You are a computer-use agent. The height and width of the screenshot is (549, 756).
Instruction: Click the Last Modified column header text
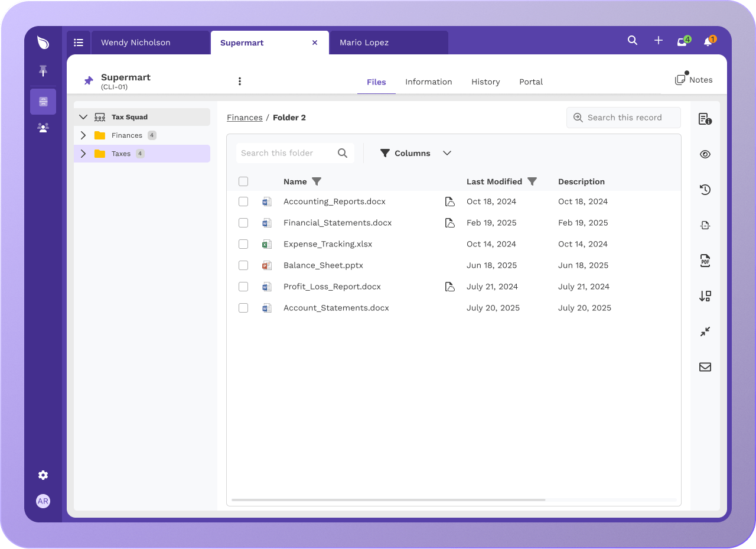[x=494, y=181]
